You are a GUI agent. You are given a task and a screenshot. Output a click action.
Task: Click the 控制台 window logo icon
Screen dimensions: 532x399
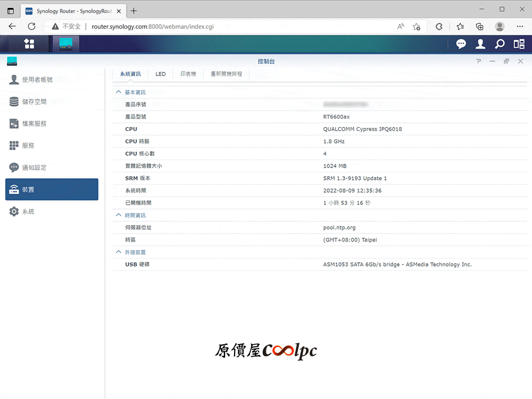12,61
